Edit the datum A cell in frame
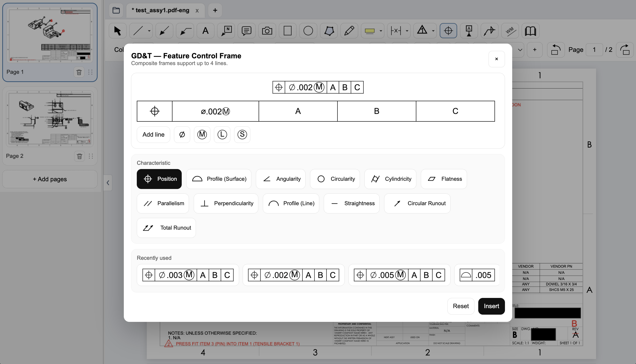Viewport: 636px width, 364px height. pos(298,111)
